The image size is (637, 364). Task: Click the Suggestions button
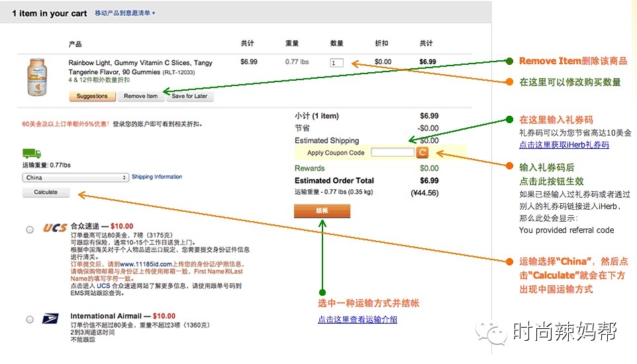click(x=92, y=96)
